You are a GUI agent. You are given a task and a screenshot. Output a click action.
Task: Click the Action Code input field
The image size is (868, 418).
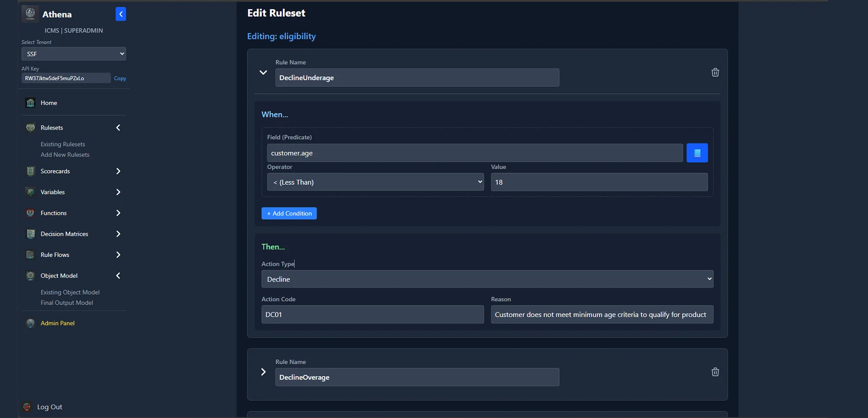coord(372,315)
